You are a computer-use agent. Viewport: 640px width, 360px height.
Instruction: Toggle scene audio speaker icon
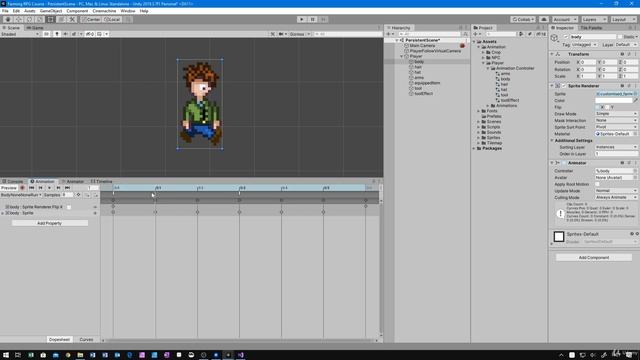pyautogui.click(x=65, y=34)
